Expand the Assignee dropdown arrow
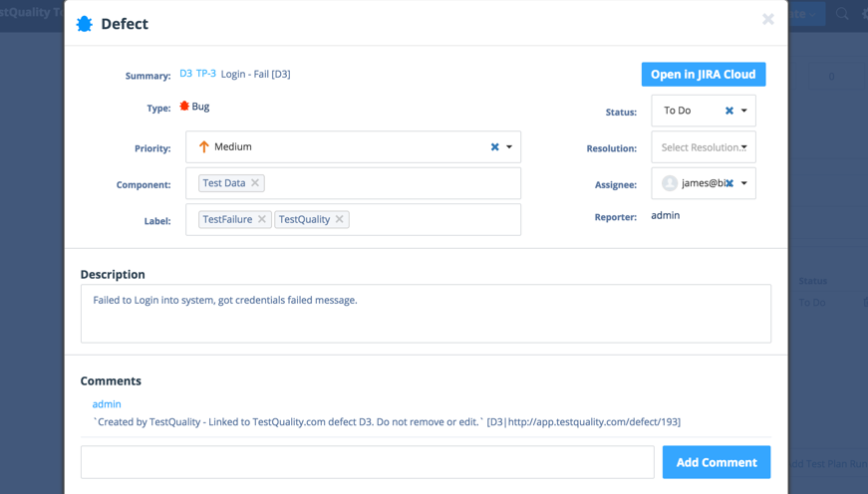 [x=744, y=183]
